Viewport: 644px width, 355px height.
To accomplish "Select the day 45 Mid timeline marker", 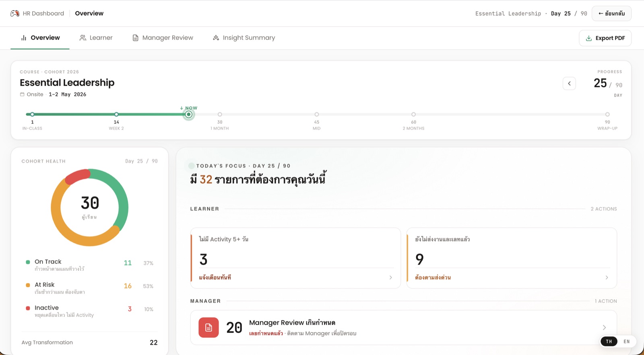I will tap(317, 115).
